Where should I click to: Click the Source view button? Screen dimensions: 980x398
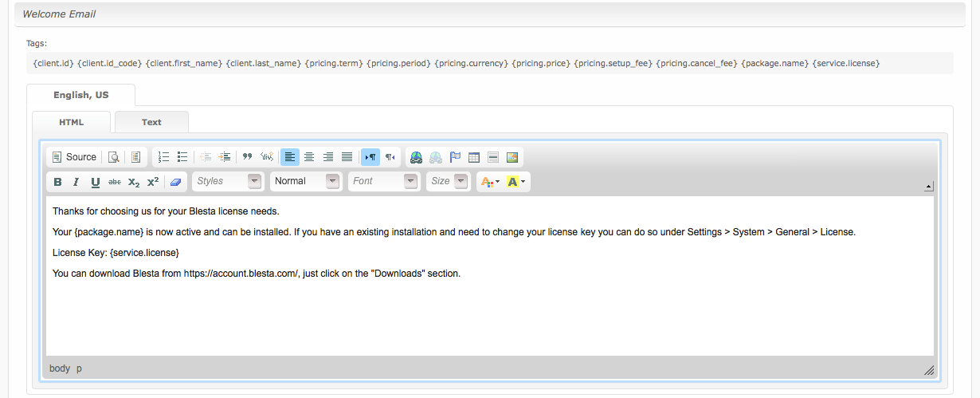point(73,157)
